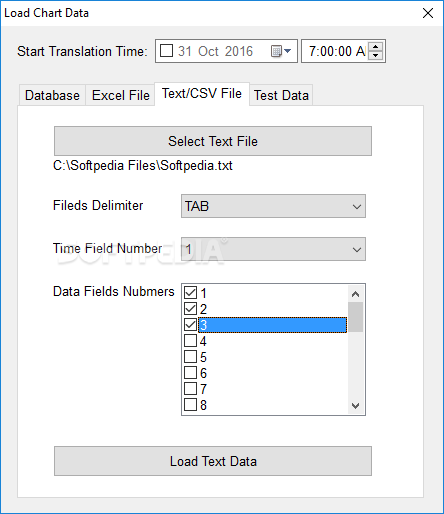Enable the Start Translation date checkbox
This screenshot has width=444, height=514.
click(x=167, y=51)
